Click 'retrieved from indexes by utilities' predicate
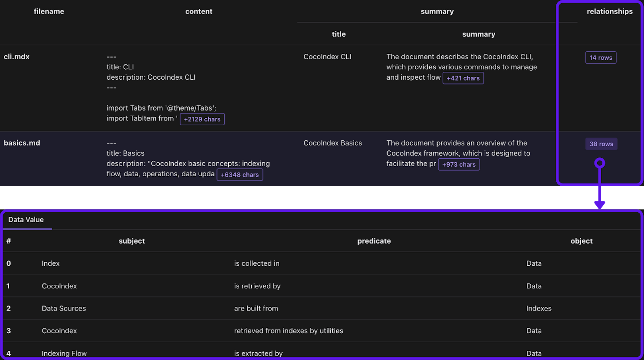 [x=288, y=331]
